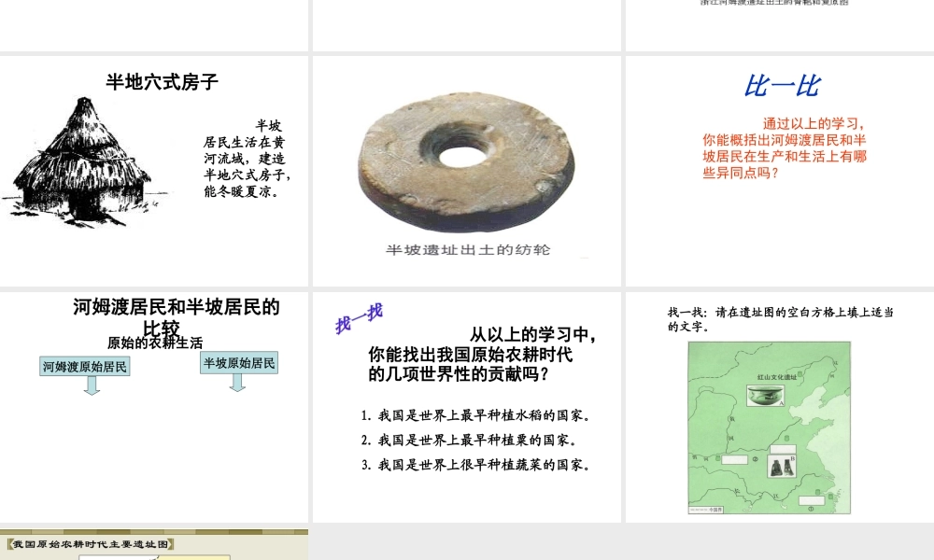Click the 原始的农耕生活 subtitle
This screenshot has width=934, height=560.
point(155,343)
